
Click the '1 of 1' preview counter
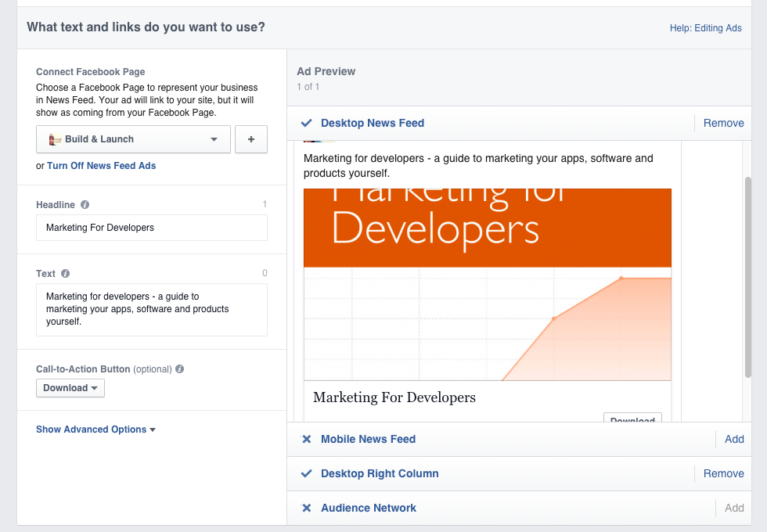tap(308, 87)
